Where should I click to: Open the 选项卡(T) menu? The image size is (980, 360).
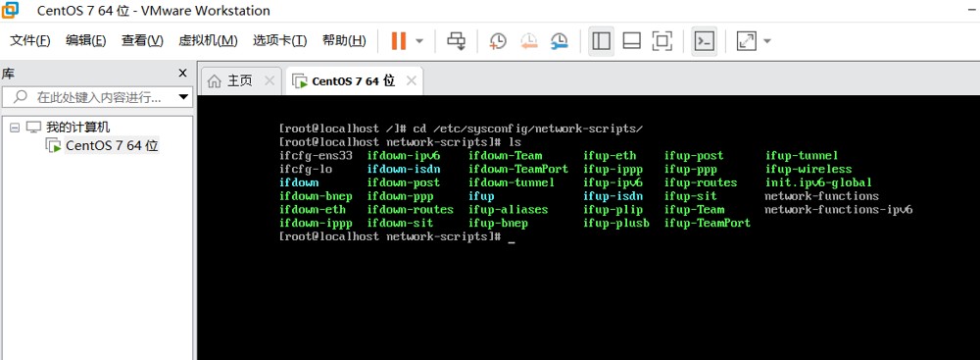[279, 40]
